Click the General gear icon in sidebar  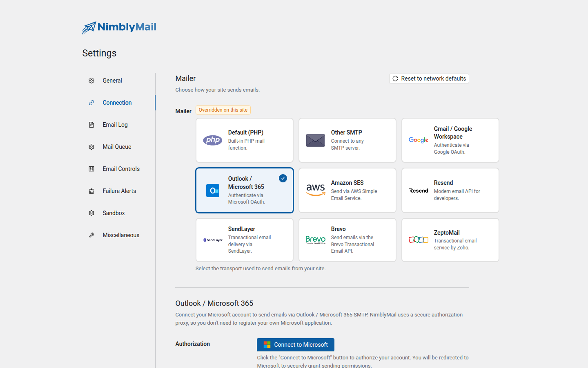click(91, 81)
